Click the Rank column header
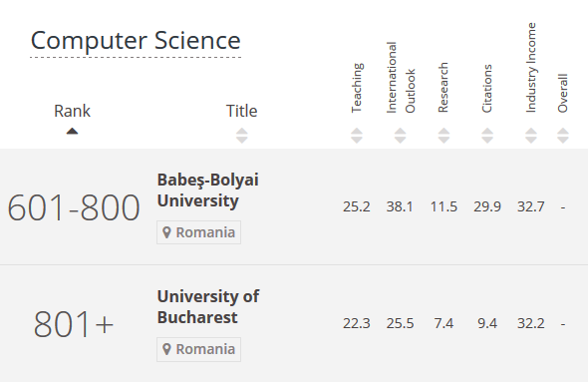The height and width of the screenshot is (382, 588). coord(72,111)
